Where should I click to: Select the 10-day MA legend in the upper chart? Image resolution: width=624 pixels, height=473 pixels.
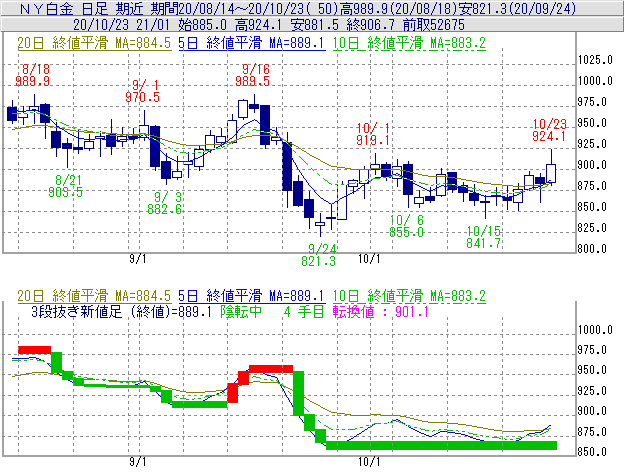[409, 43]
